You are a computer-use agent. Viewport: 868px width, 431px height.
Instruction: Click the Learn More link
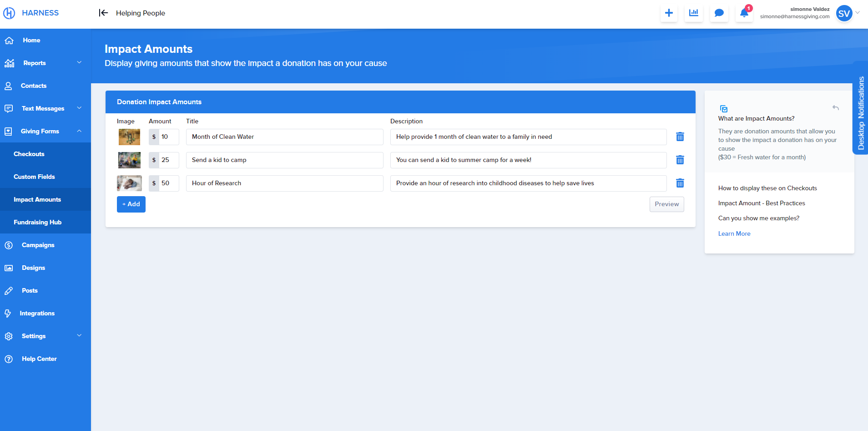pos(734,233)
